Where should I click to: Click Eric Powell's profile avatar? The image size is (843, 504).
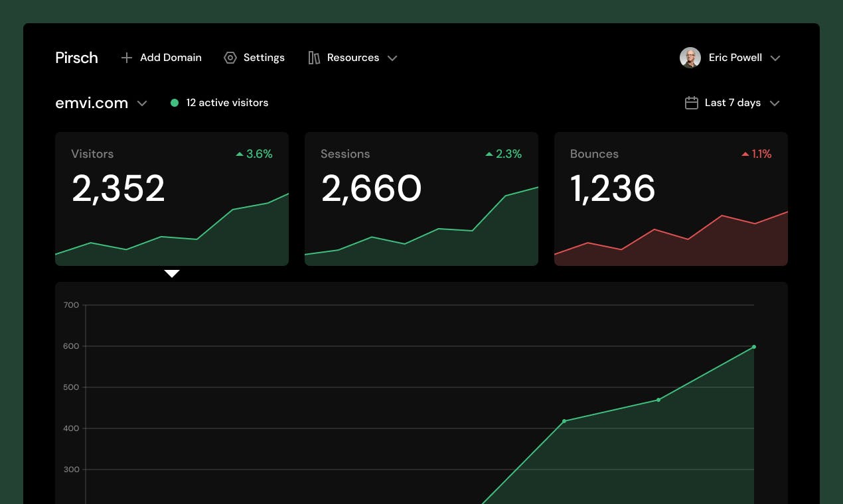(690, 58)
